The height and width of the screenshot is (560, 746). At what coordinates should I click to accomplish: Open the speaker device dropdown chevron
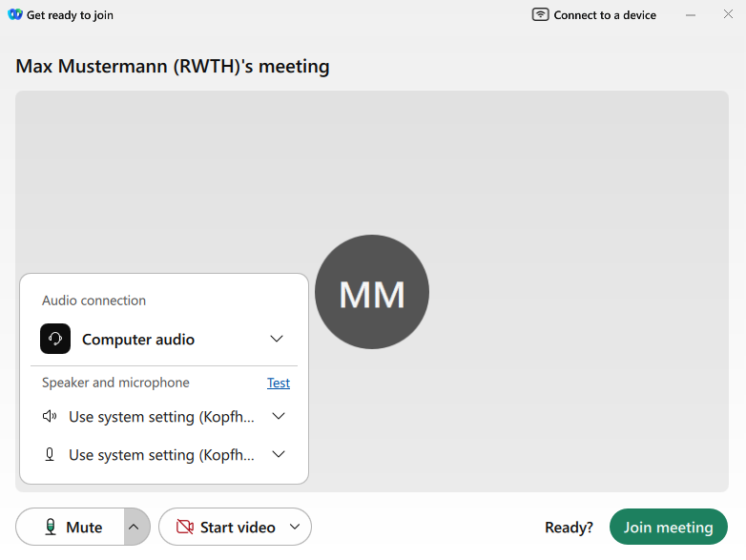pyautogui.click(x=279, y=417)
